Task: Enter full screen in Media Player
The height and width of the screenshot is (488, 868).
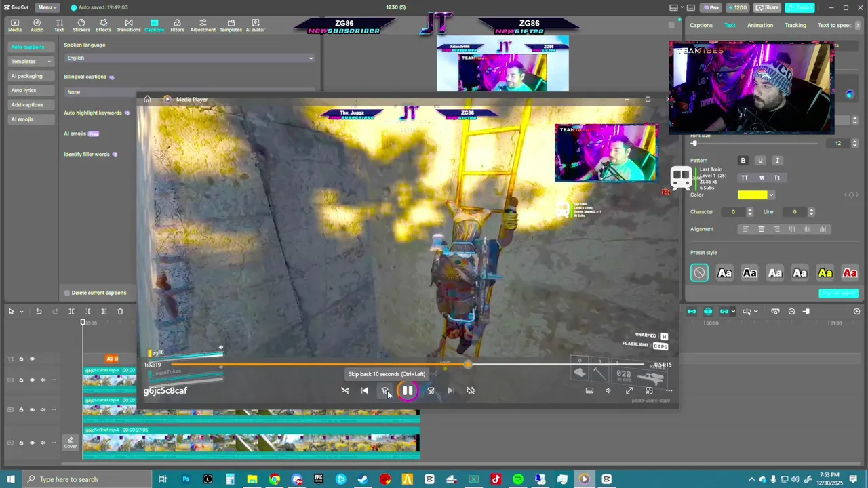Action: pyautogui.click(x=629, y=390)
